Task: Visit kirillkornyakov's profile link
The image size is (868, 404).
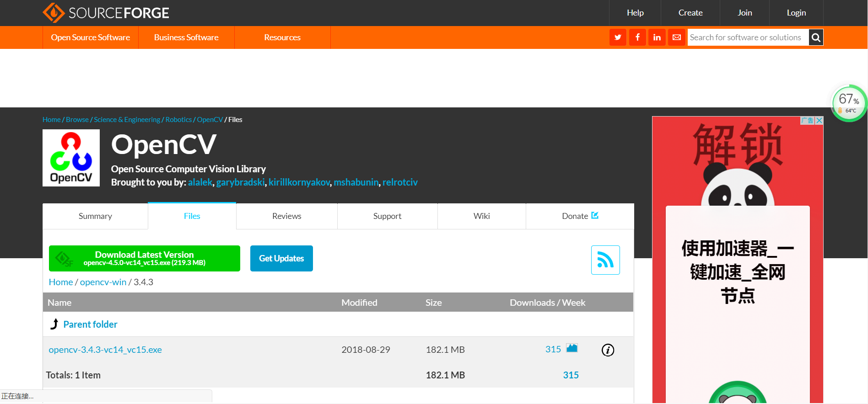Action: (299, 182)
